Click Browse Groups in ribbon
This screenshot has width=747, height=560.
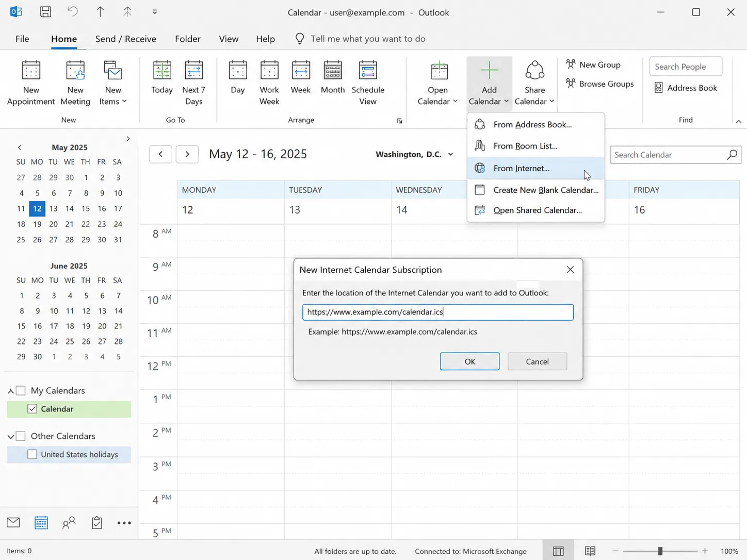coord(599,84)
